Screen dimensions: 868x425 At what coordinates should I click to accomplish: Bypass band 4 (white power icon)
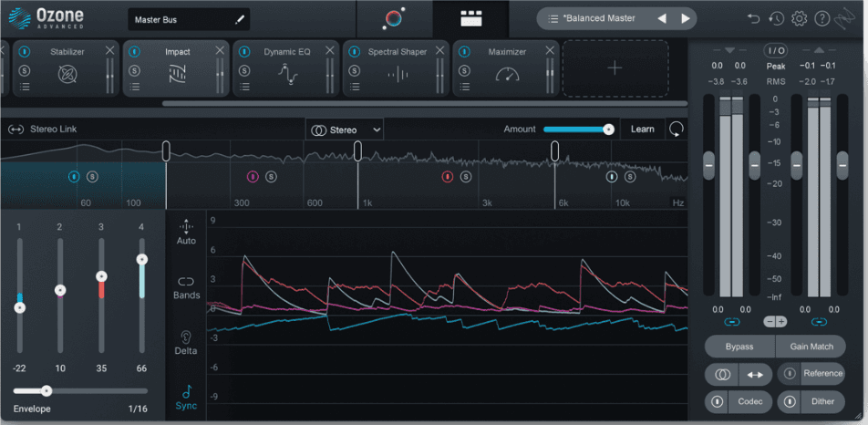[612, 177]
